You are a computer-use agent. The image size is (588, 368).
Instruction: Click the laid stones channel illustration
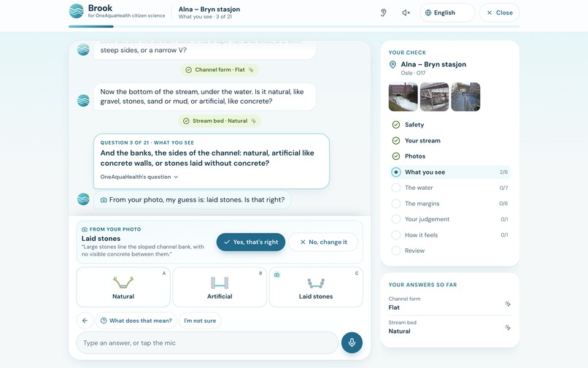coord(316,283)
